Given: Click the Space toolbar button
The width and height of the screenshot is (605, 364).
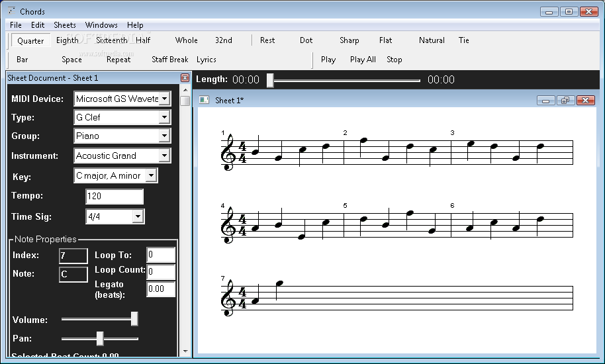Looking at the screenshot, I should pos(71,60).
